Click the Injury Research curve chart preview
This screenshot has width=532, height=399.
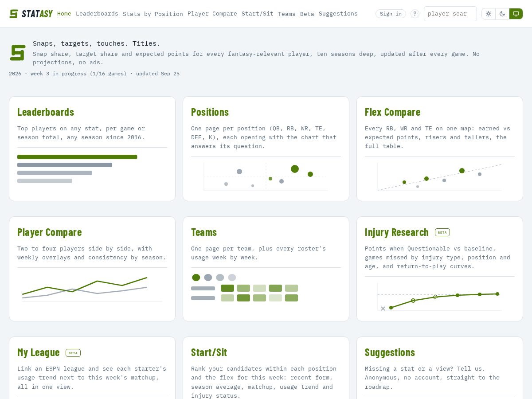[440, 297]
